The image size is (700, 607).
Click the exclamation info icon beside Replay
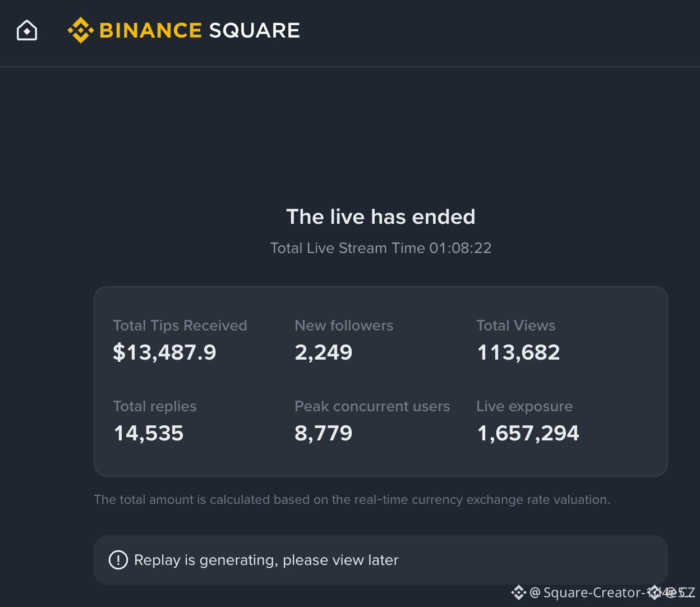pos(118,560)
